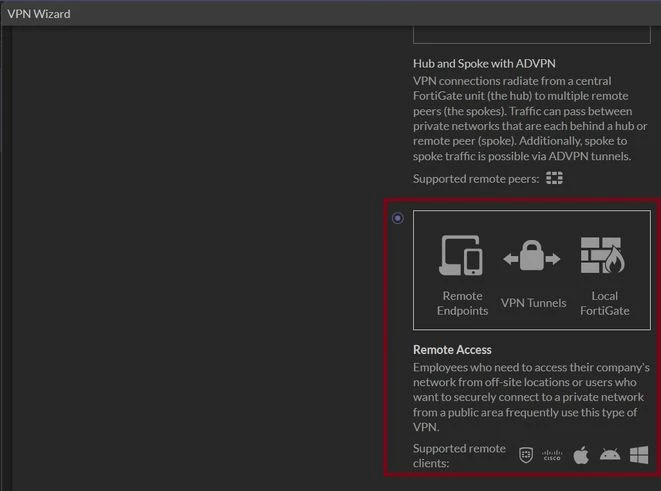661x491 pixels.
Task: Click the Supported remote clients label
Action: [459, 456]
